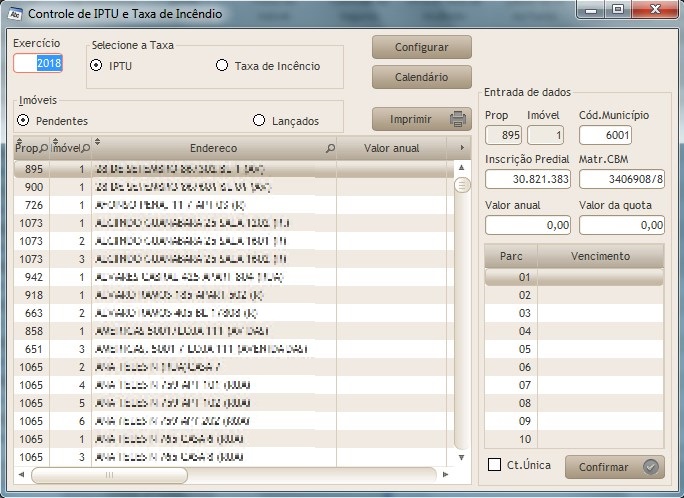The image size is (684, 498).
Task: Select the Taxa de Incêncio radio option
Action: pos(222,66)
